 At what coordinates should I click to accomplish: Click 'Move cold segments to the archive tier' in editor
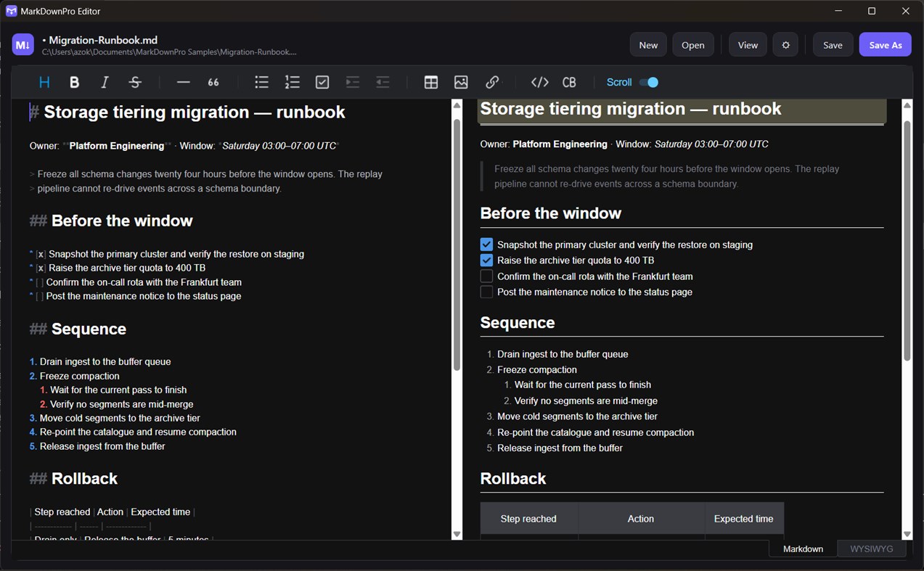click(120, 418)
